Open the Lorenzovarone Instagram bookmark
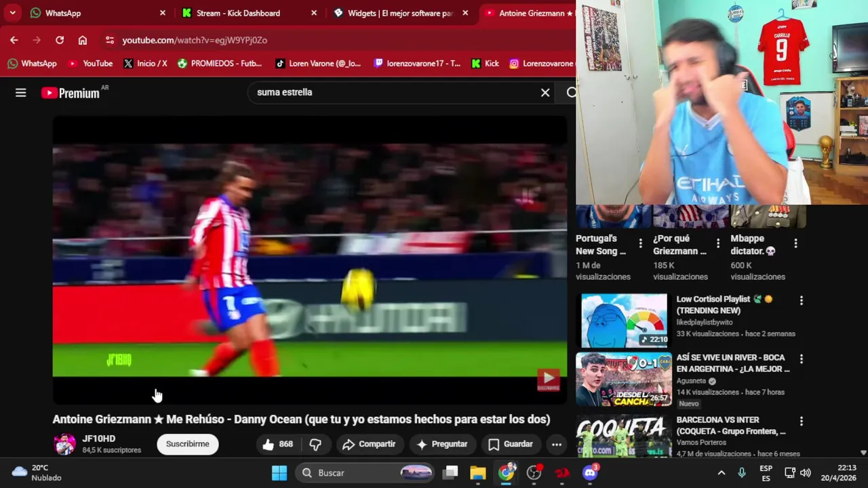 pyautogui.click(x=541, y=63)
